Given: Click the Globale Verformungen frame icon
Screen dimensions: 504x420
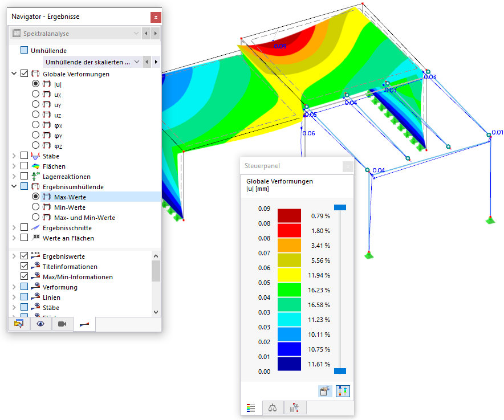Looking at the screenshot, I should point(35,74).
